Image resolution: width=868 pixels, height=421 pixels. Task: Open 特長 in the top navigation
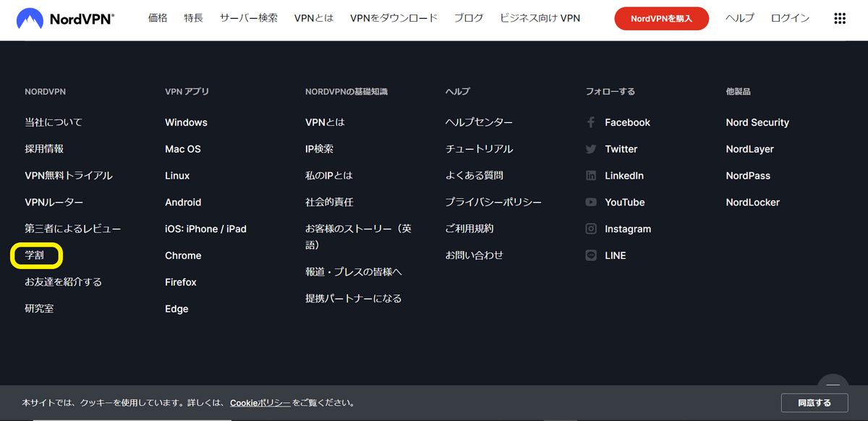pos(193,18)
